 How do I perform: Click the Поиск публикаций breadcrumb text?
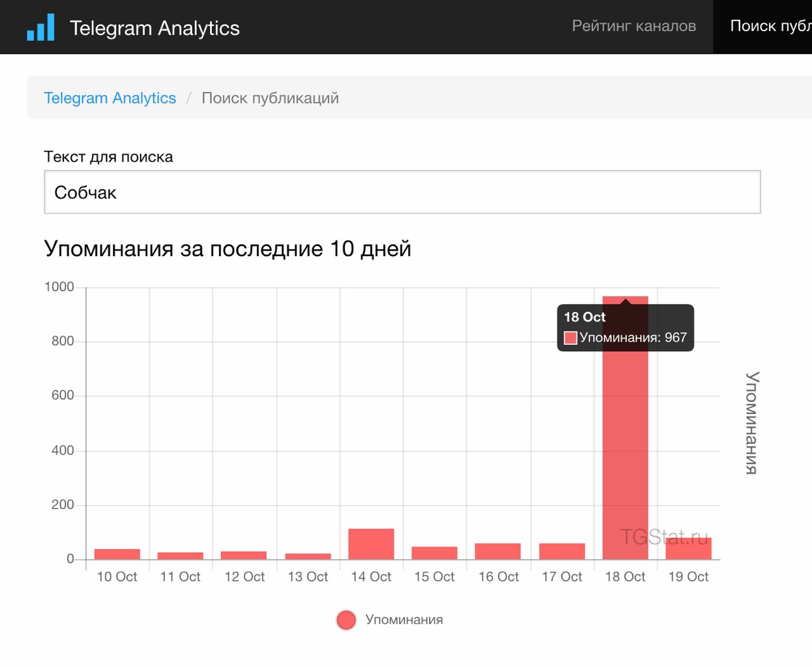click(270, 98)
